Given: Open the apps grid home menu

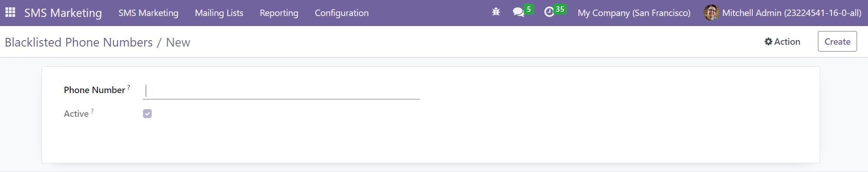Looking at the screenshot, I should 10,12.
